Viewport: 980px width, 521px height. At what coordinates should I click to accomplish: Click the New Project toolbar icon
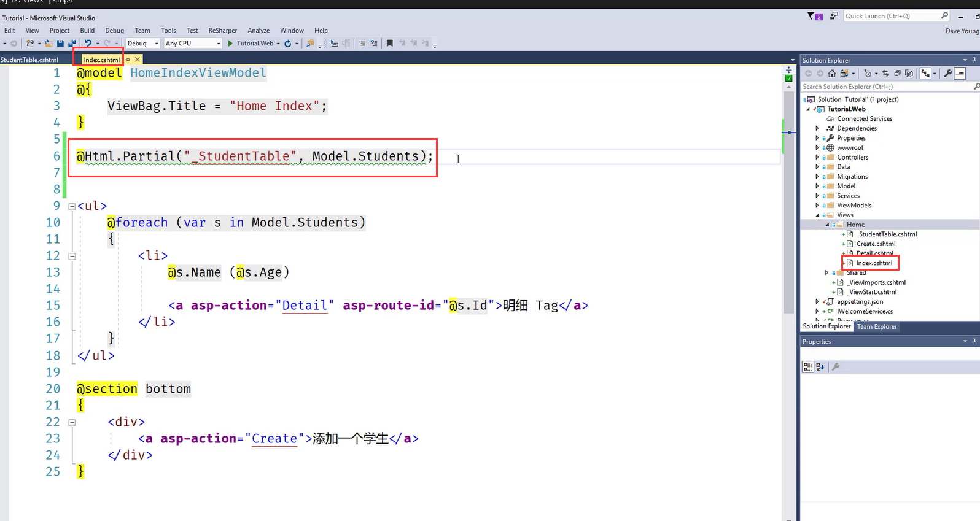point(30,44)
